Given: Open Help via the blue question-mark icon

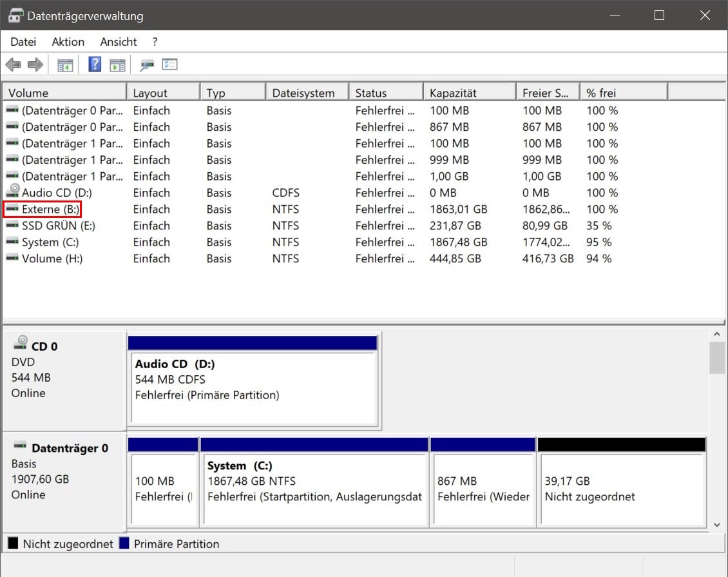Looking at the screenshot, I should 95,64.
